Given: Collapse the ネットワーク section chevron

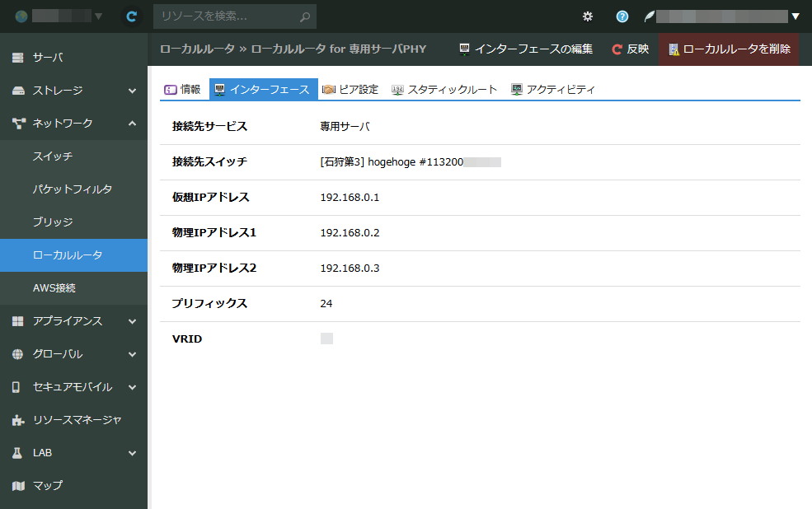Looking at the screenshot, I should point(133,123).
